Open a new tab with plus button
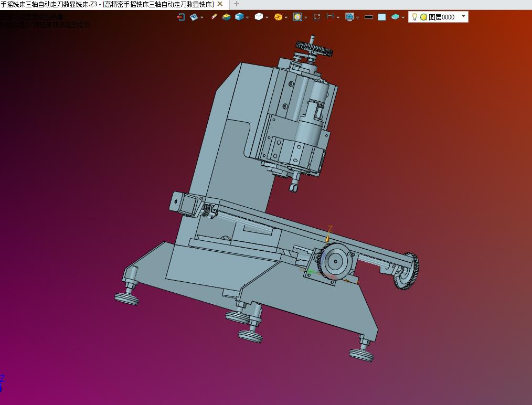532x405 pixels. click(x=237, y=4)
